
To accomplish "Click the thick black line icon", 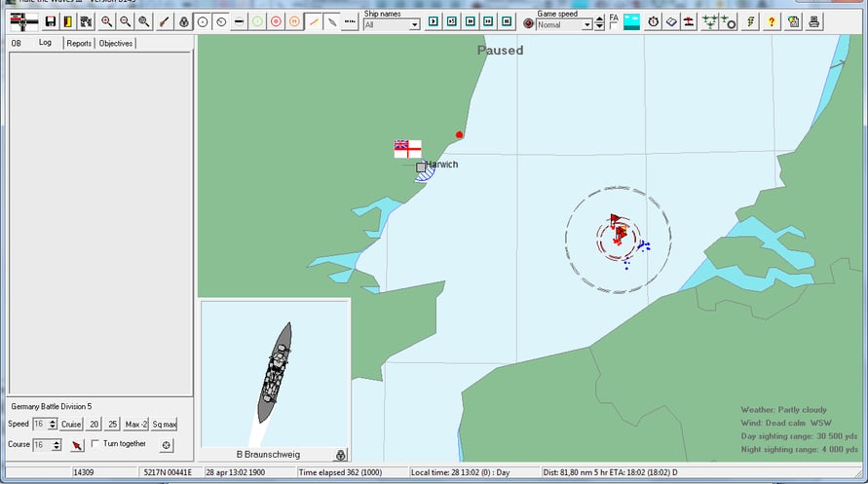I will [239, 22].
